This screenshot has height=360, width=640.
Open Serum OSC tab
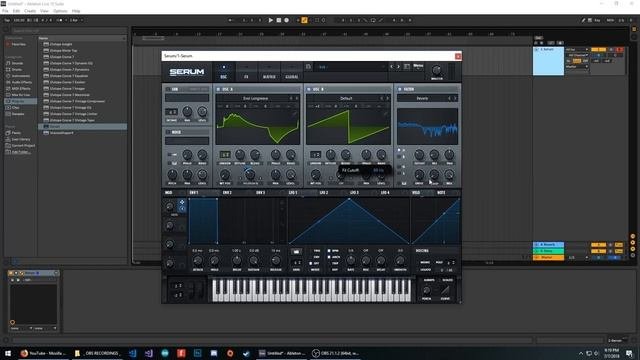[224, 72]
